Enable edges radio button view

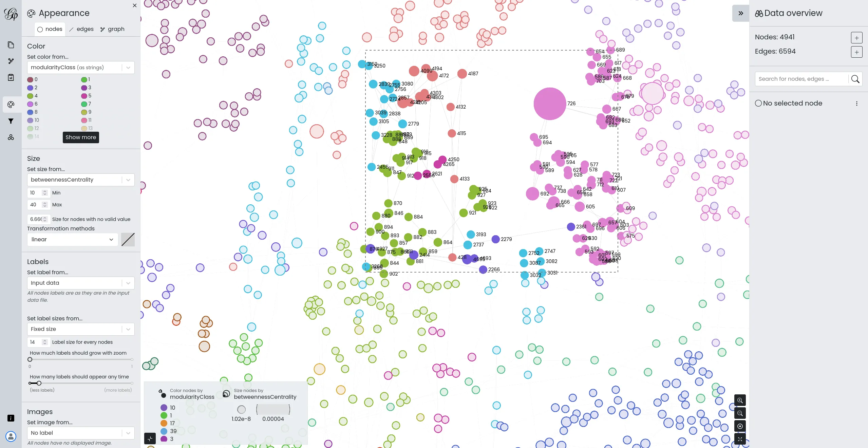coord(81,29)
